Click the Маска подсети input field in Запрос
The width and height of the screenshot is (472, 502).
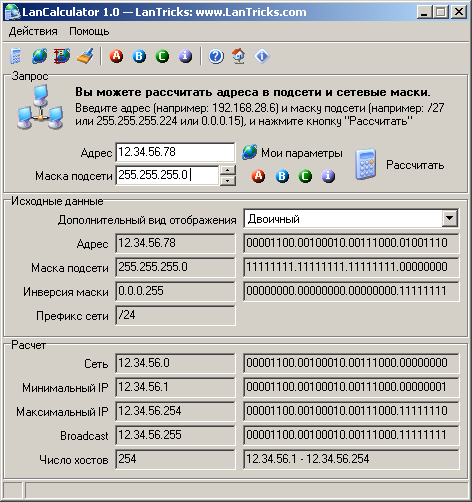coord(168,175)
